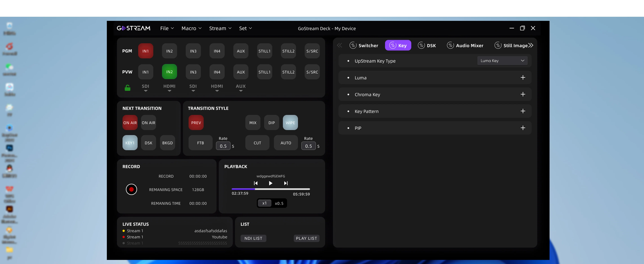
Task: Open the HDMI dropdown below IN4
Action: pos(217,88)
